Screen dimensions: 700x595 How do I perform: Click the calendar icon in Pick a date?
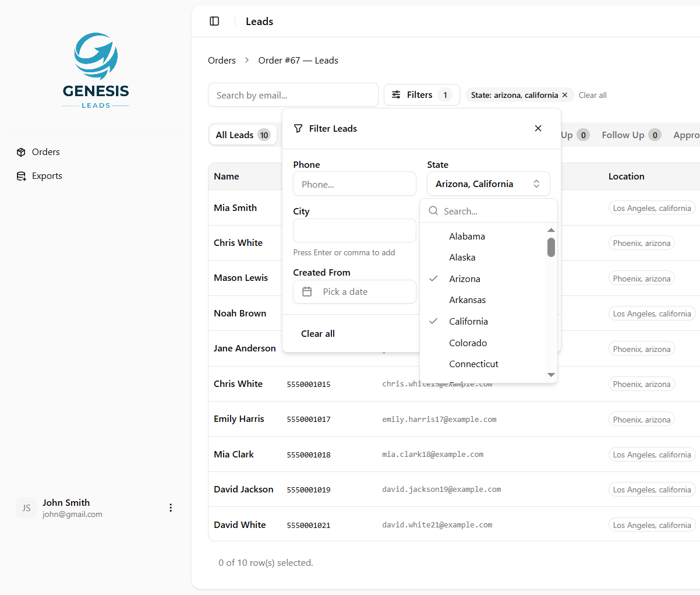tap(307, 292)
